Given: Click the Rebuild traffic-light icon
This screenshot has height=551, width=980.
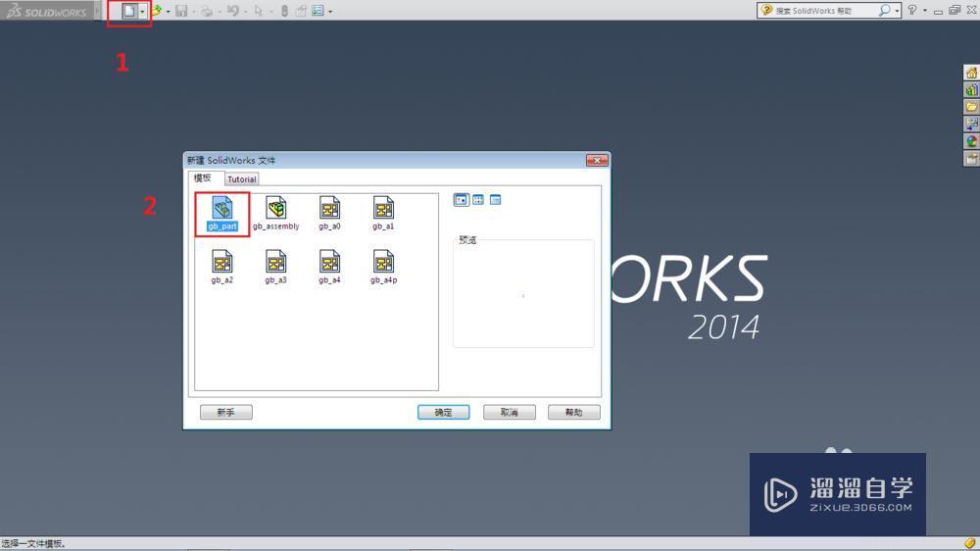Looking at the screenshot, I should point(284,11).
